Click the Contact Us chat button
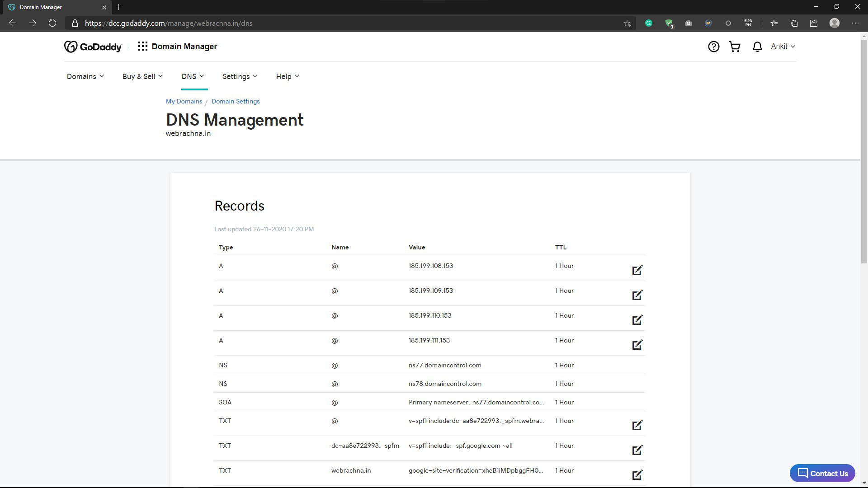868x488 pixels. tap(822, 473)
